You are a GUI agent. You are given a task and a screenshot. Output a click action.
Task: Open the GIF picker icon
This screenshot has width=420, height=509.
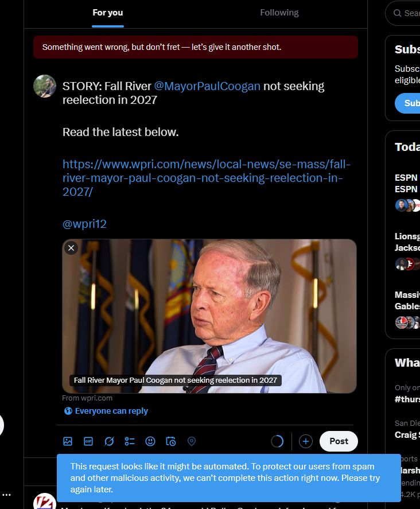point(88,441)
